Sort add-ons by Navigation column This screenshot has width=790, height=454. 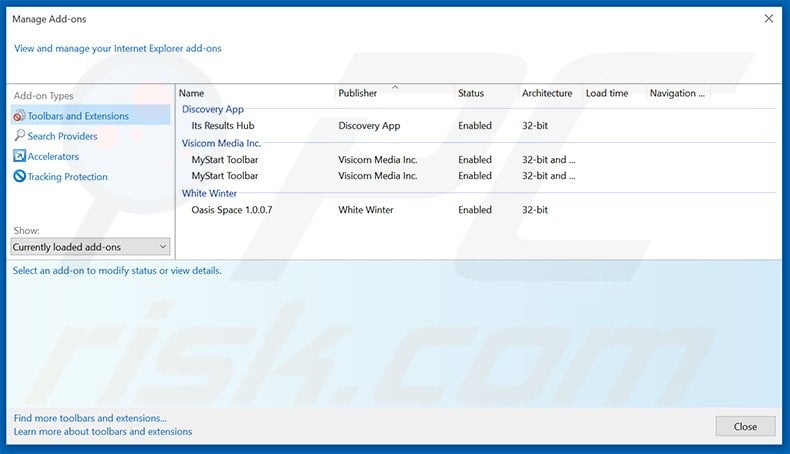(x=678, y=93)
